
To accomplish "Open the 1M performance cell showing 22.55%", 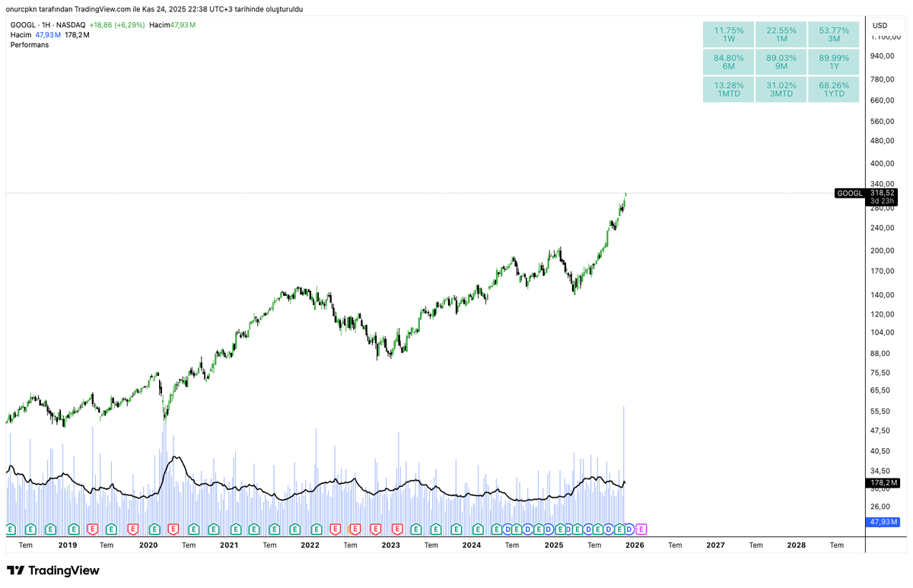I will [x=781, y=35].
